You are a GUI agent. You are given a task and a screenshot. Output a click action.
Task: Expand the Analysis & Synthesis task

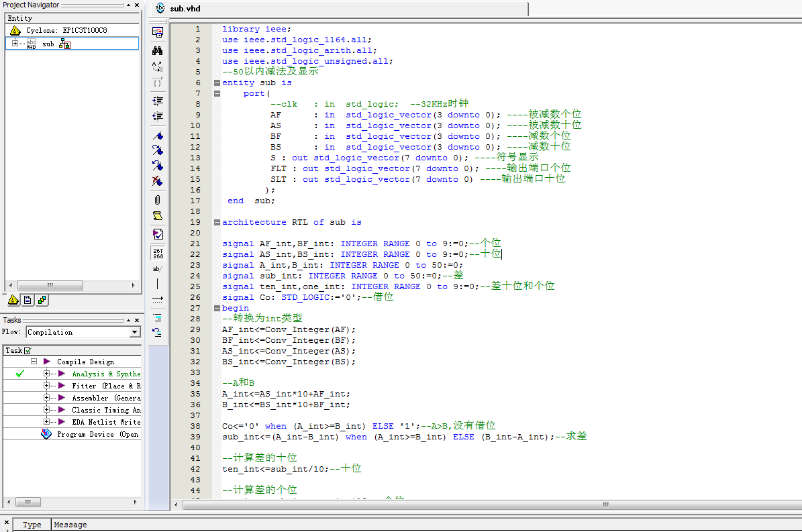46,374
